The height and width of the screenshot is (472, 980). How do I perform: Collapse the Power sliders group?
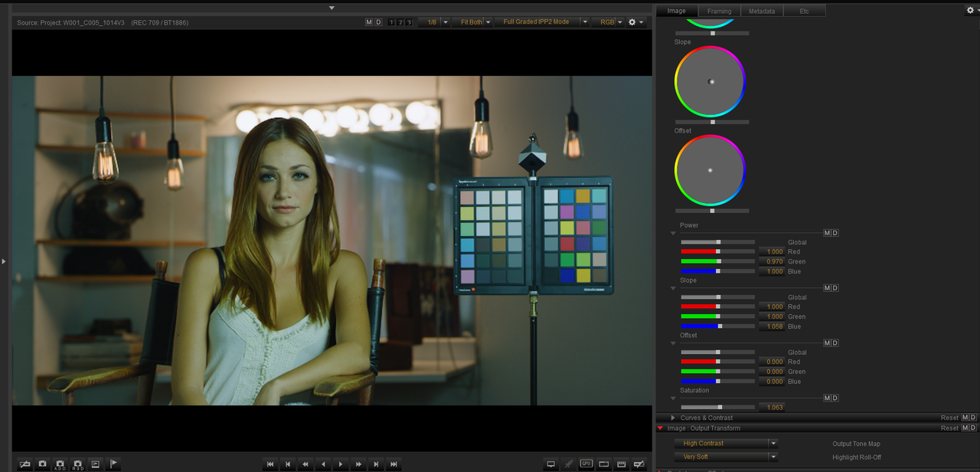click(674, 233)
